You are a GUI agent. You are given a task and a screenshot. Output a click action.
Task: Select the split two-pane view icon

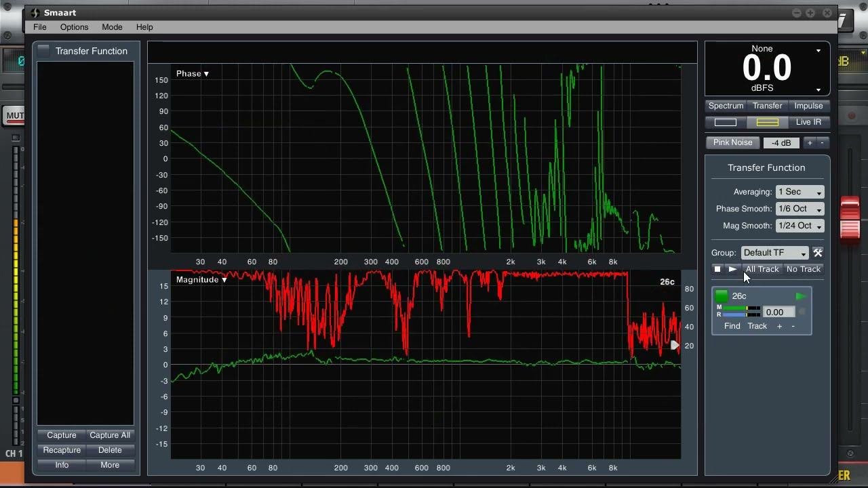[x=767, y=122]
